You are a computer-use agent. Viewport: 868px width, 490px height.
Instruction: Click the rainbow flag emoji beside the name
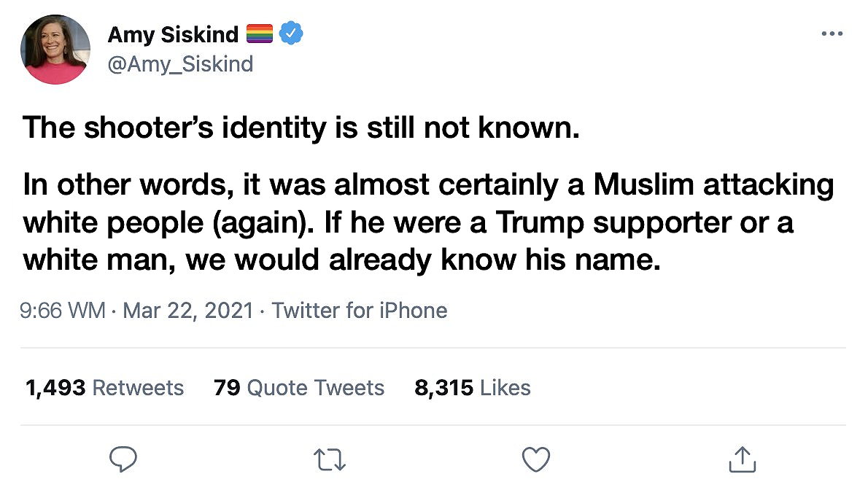coord(260,34)
